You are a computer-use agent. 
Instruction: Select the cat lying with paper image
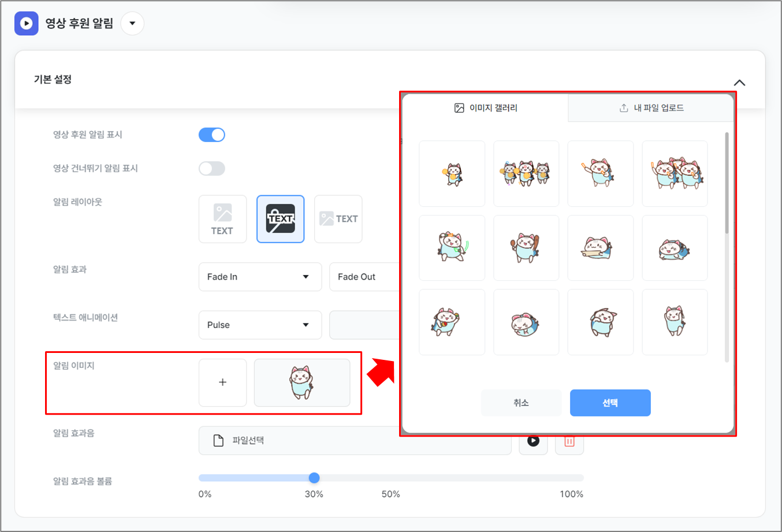(x=601, y=248)
